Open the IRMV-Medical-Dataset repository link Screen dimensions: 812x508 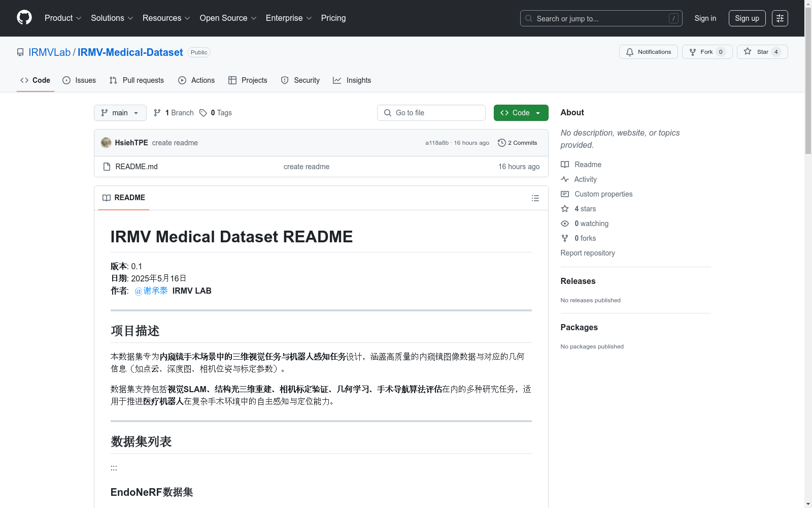[130, 52]
